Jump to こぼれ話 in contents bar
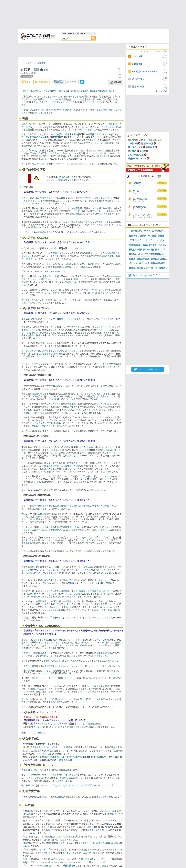Screen dimensions: 186x868 (x=75, y=91)
